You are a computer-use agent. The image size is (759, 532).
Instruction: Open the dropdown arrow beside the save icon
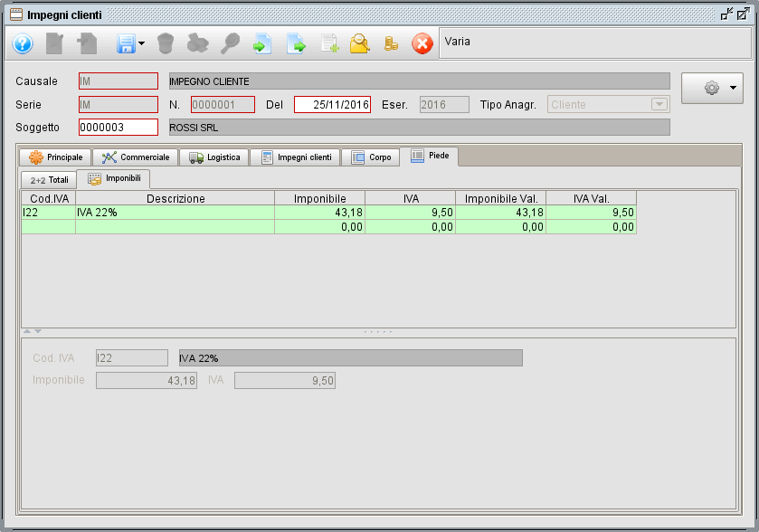[142, 44]
